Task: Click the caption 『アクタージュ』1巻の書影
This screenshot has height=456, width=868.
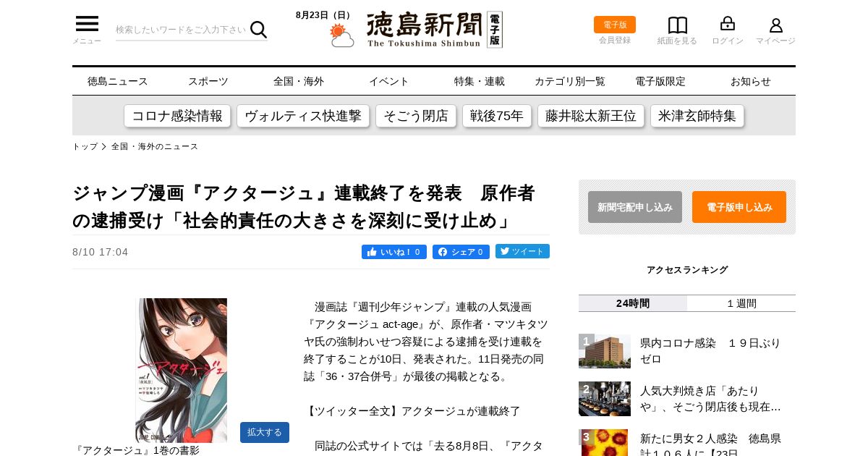Action: [x=136, y=450]
